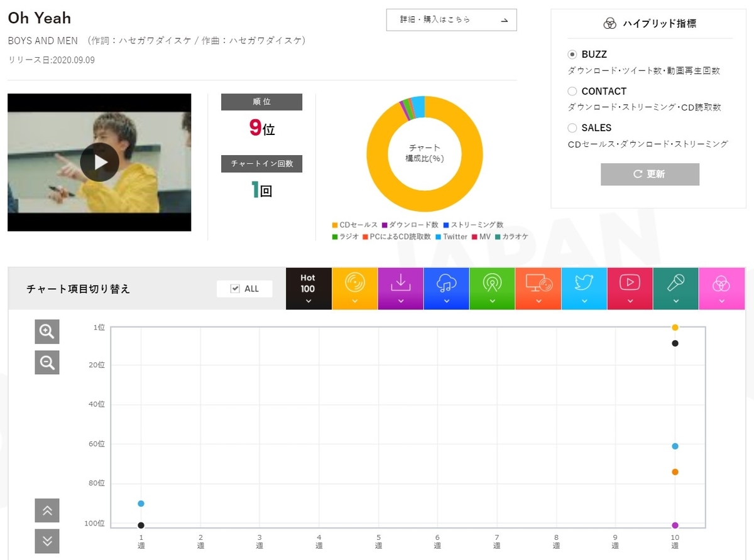The width and height of the screenshot is (754, 560).
Task: Zoom in on the chart graph
Action: [x=47, y=331]
